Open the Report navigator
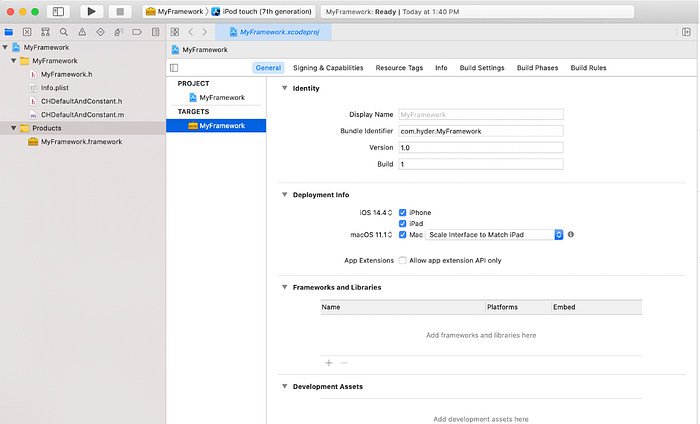The height and width of the screenshot is (424, 700). coord(155,32)
